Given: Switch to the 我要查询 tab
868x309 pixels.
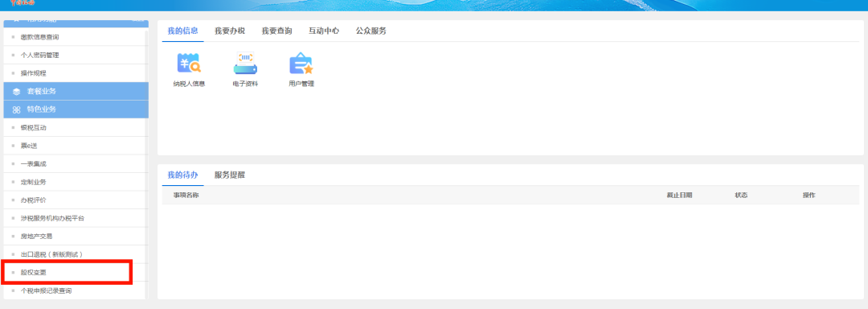Looking at the screenshot, I should click(276, 31).
